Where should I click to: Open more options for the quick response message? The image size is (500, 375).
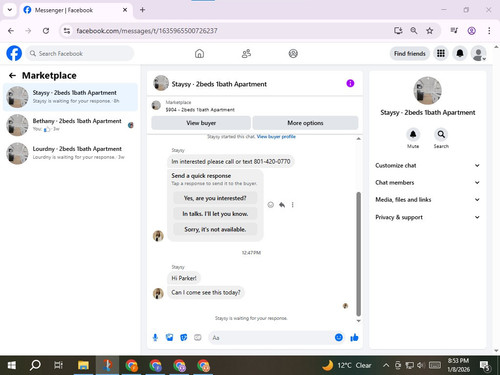coord(292,205)
